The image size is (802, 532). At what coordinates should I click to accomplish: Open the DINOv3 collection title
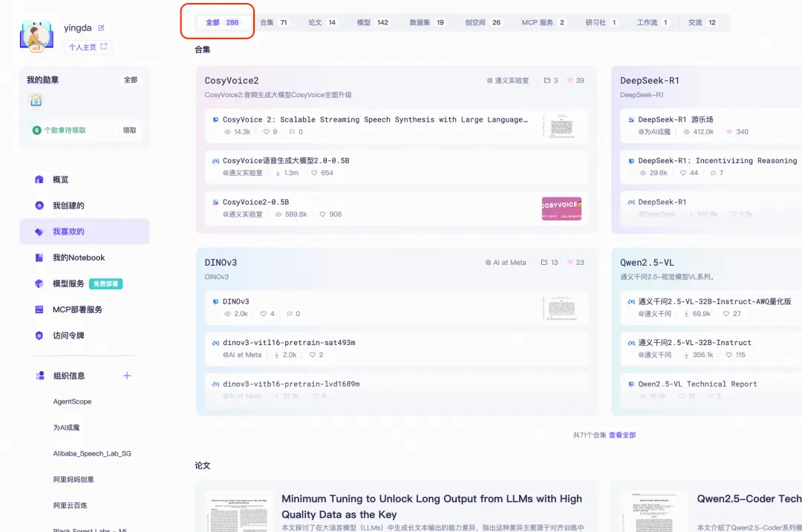point(221,263)
